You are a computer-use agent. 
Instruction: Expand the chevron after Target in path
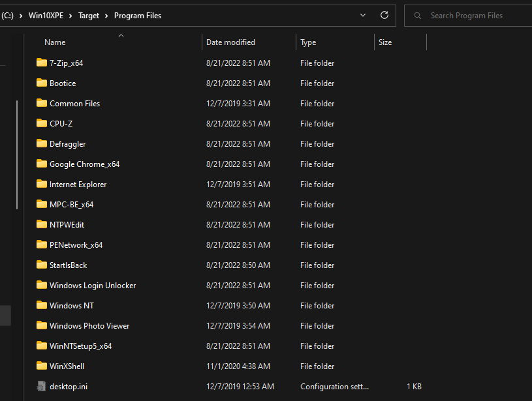click(106, 16)
